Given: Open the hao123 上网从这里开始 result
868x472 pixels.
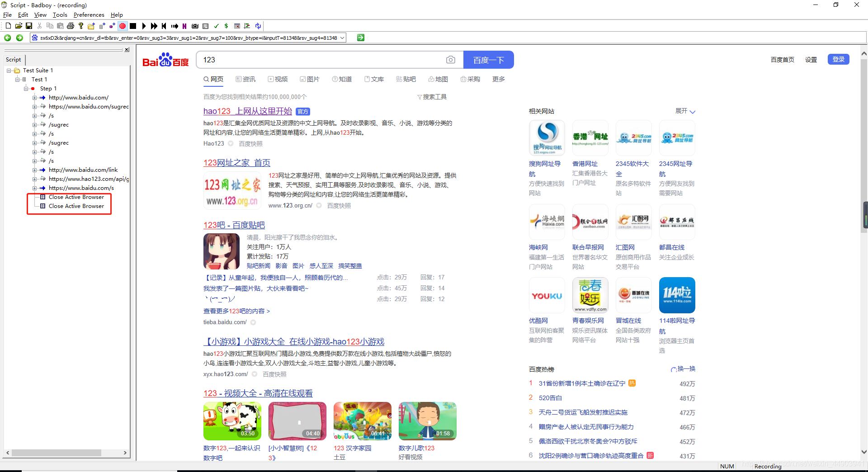Looking at the screenshot, I should click(248, 111).
